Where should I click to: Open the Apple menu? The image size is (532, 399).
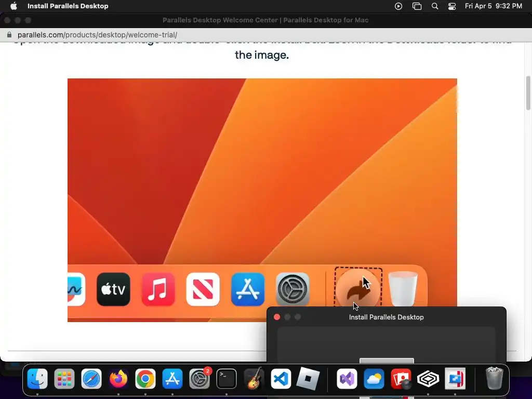[14, 6]
